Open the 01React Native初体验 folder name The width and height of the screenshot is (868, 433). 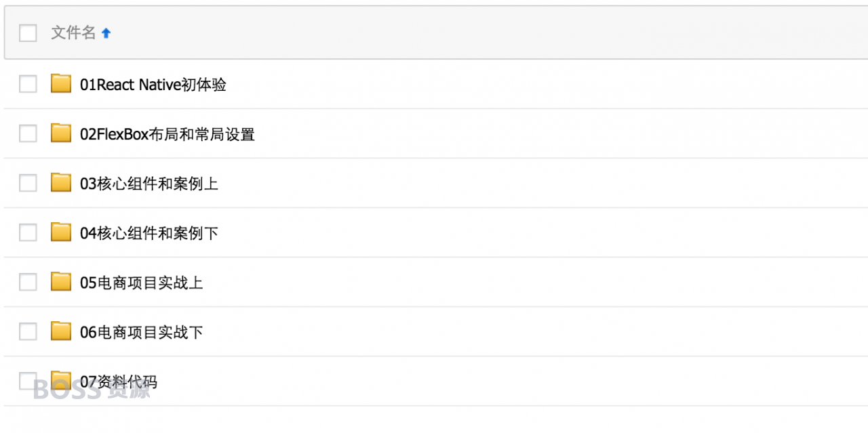tap(153, 85)
